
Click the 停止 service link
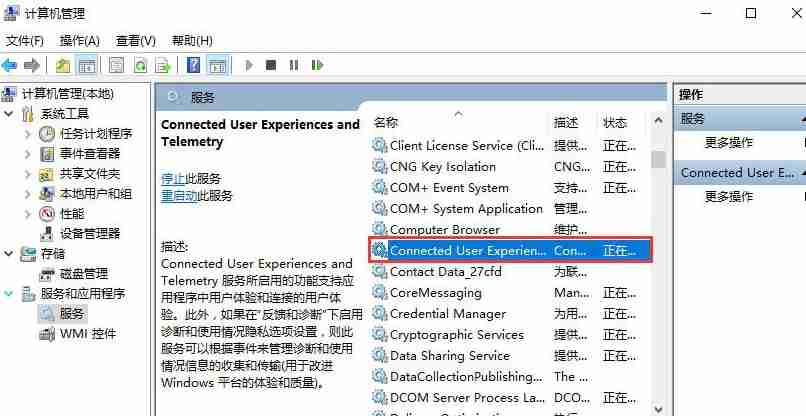point(172,178)
